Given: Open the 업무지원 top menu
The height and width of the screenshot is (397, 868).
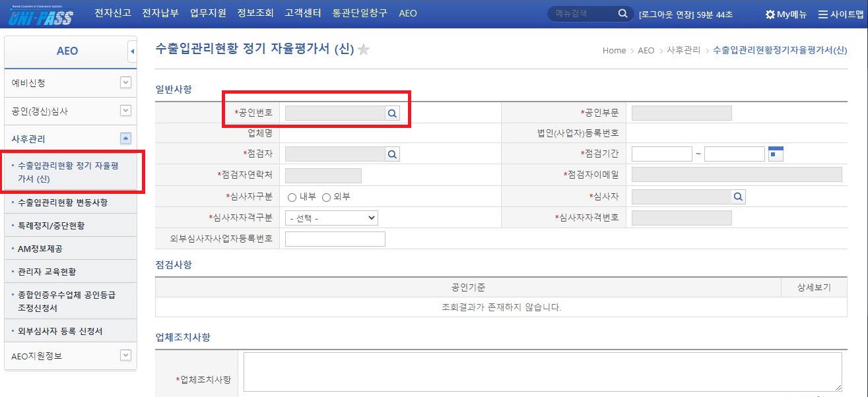Looking at the screenshot, I should pyautogui.click(x=208, y=13).
